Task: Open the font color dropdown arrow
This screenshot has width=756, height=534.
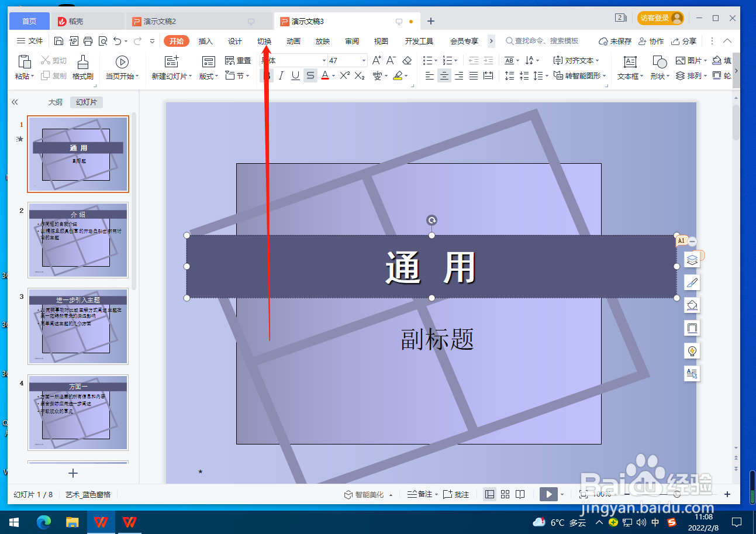Action: [333, 76]
